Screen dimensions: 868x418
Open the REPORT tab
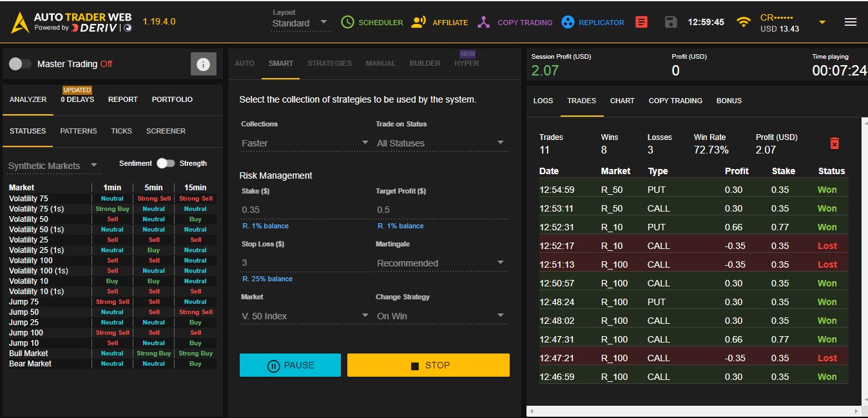click(x=122, y=99)
